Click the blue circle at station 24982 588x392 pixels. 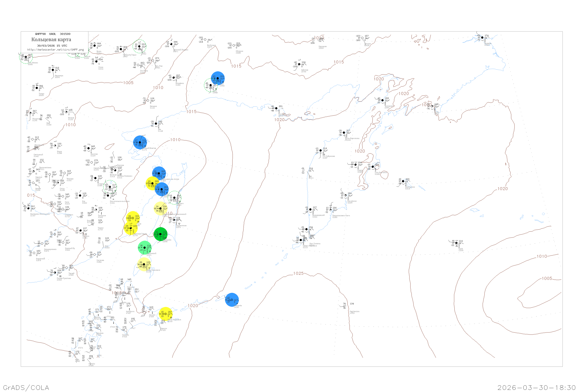click(218, 78)
